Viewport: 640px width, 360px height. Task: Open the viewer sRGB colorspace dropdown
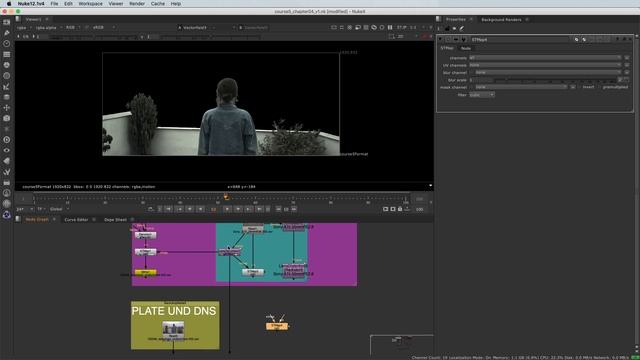104,27
